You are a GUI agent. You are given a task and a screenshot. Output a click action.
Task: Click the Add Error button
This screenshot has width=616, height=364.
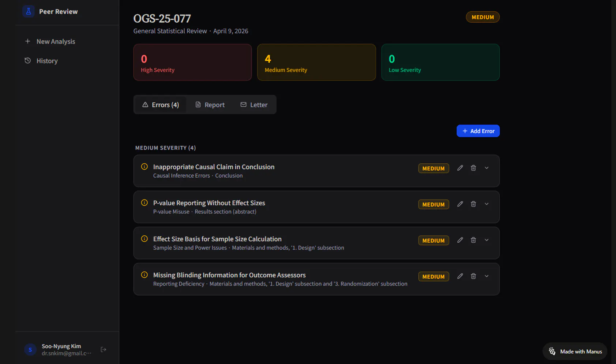[478, 131]
